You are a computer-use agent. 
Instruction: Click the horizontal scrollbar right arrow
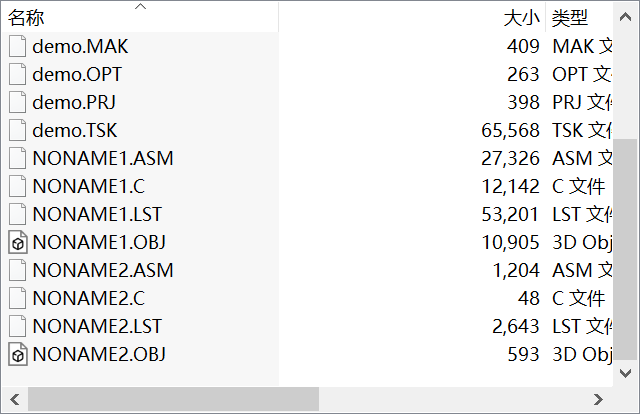pyautogui.click(x=598, y=399)
